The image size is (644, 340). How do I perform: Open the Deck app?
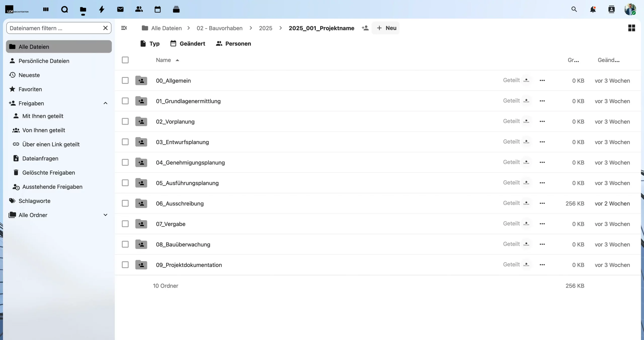pos(176,9)
